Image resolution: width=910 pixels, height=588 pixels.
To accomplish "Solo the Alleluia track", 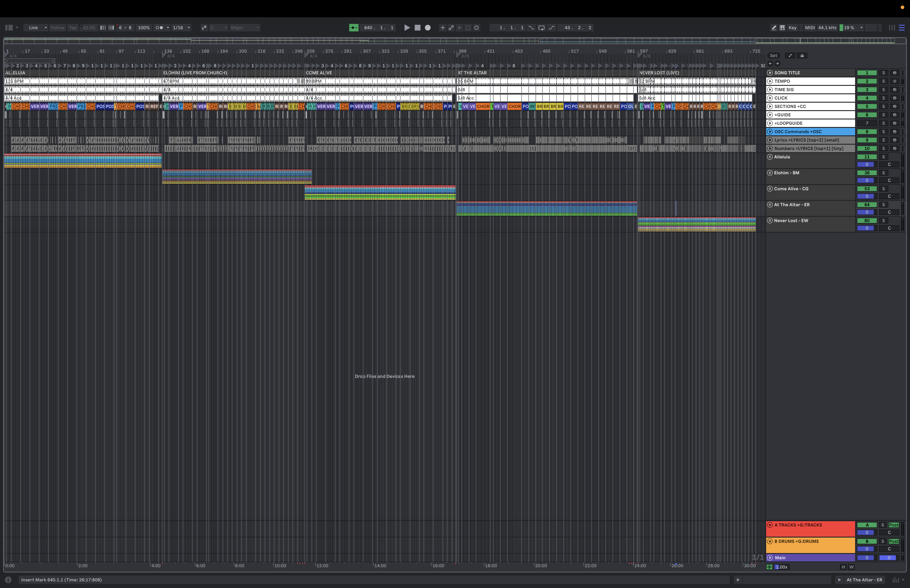I will 883,157.
